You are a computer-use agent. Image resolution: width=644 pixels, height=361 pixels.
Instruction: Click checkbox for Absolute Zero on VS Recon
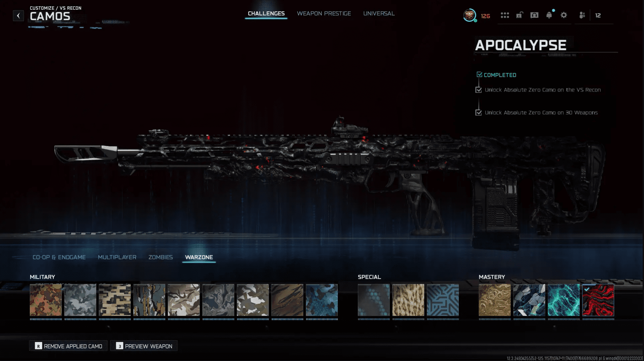point(479,90)
